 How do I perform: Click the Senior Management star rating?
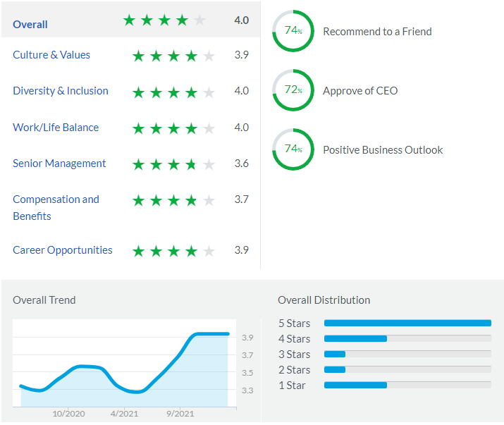pos(173,165)
